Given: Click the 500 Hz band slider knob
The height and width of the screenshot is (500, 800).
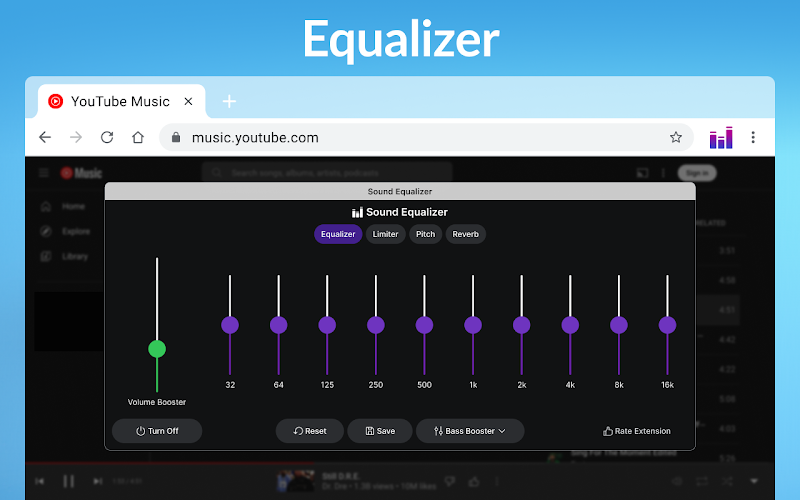Looking at the screenshot, I should tap(424, 325).
